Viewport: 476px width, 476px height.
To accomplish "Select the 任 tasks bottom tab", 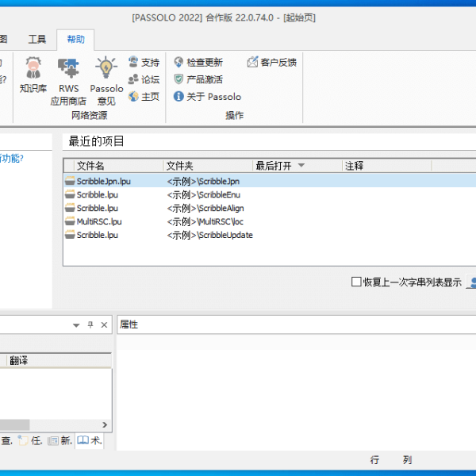I will [x=30, y=440].
